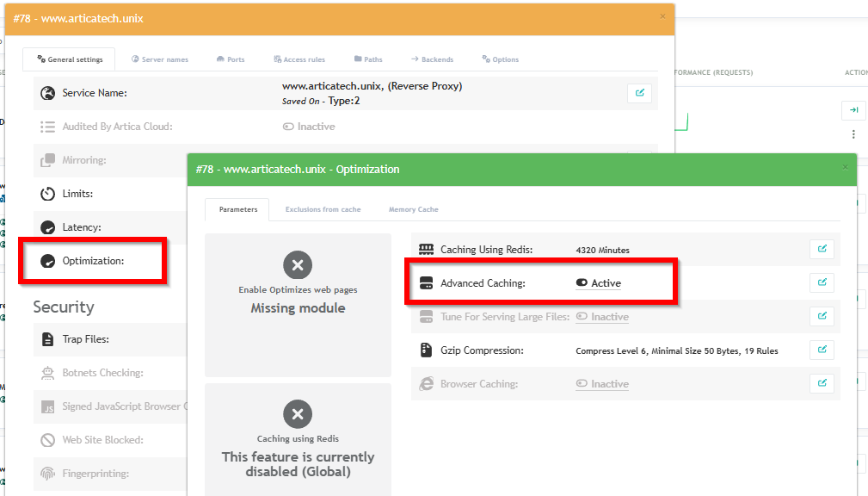The image size is (868, 496).
Task: Click the Limits clock icon
Action: click(47, 194)
